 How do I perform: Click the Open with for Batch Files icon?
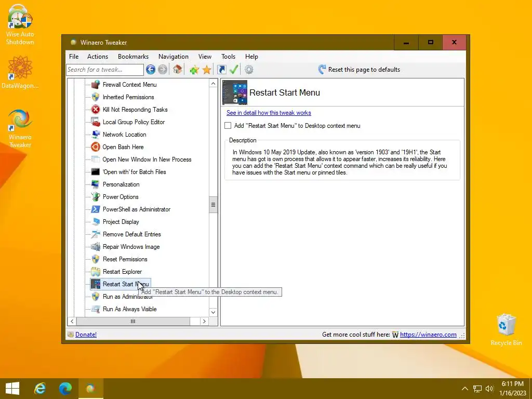(96, 172)
